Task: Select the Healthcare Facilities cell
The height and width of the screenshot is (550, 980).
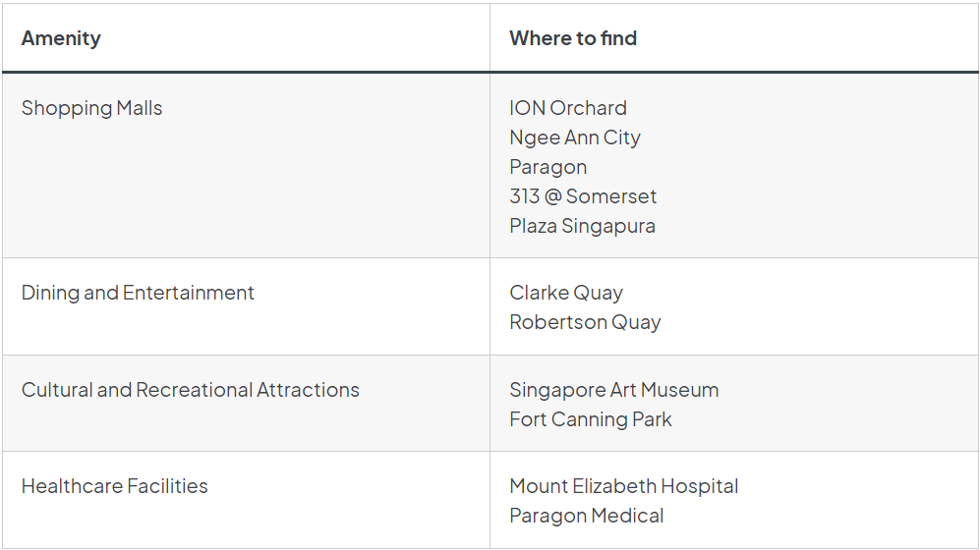Action: (x=115, y=486)
